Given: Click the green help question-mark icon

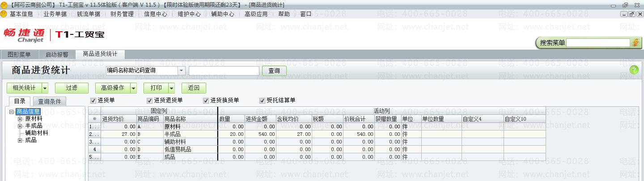Looking at the screenshot, I should pos(634,70).
